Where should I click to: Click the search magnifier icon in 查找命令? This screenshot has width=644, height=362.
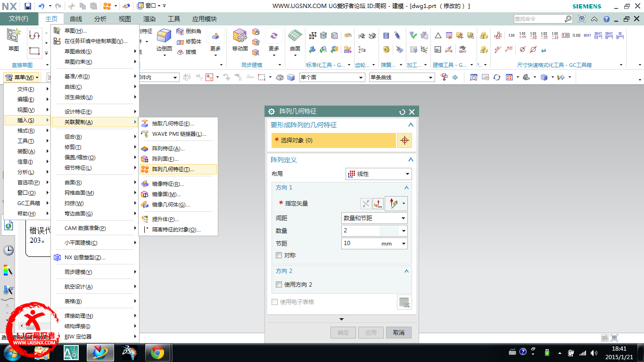pos(568,19)
